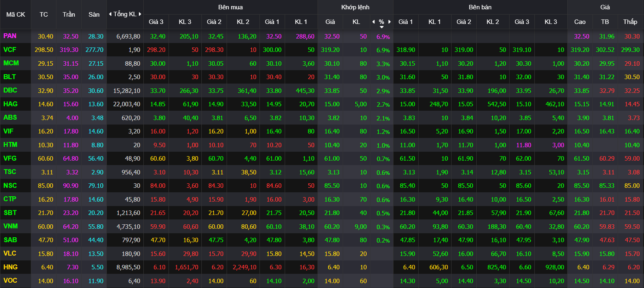Screen dimensions: 644x288
Task: Click VIF sell price 17.00 in Giá 3
Action: (523, 131)
